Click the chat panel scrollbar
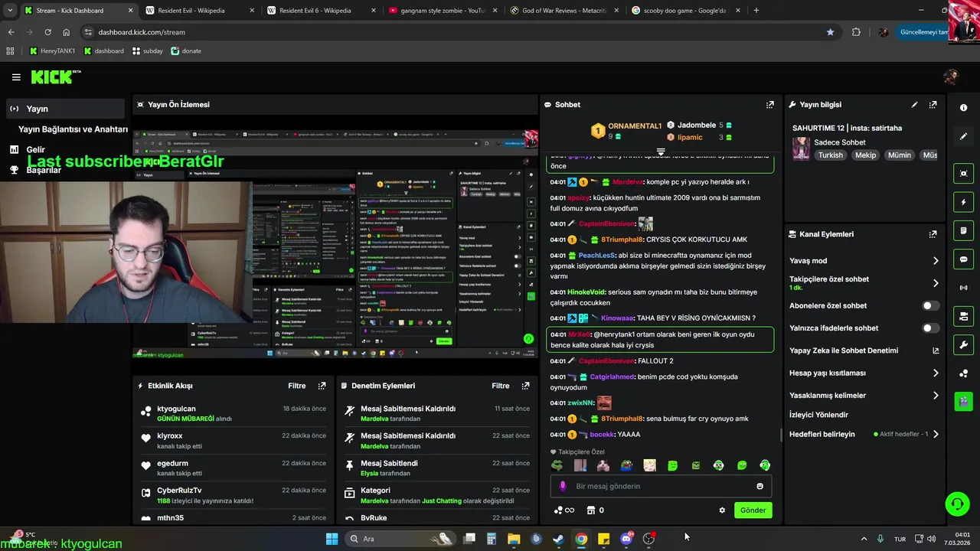This screenshot has height=551, width=980. click(x=781, y=435)
